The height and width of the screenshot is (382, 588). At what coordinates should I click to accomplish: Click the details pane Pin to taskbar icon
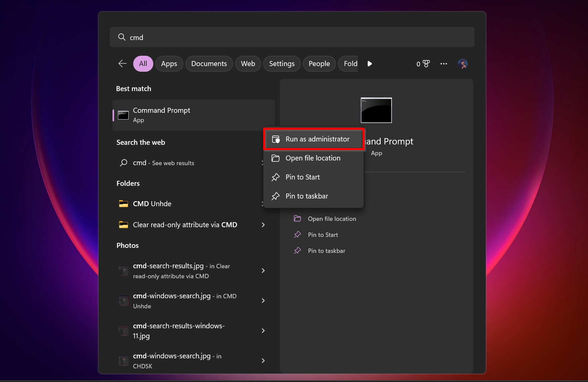pyautogui.click(x=297, y=251)
